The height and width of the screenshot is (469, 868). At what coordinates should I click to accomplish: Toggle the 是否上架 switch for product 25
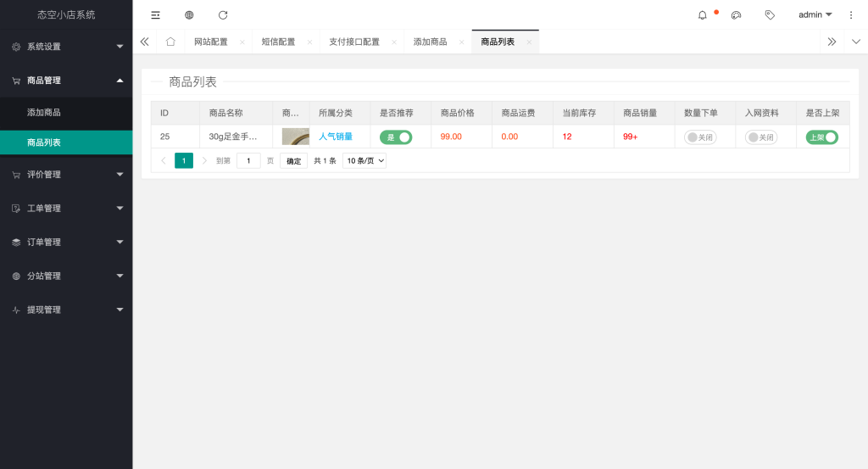tap(822, 137)
